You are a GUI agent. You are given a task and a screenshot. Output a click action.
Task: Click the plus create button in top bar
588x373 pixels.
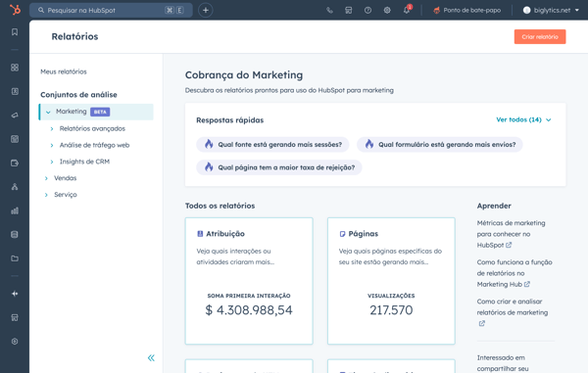[x=206, y=10]
